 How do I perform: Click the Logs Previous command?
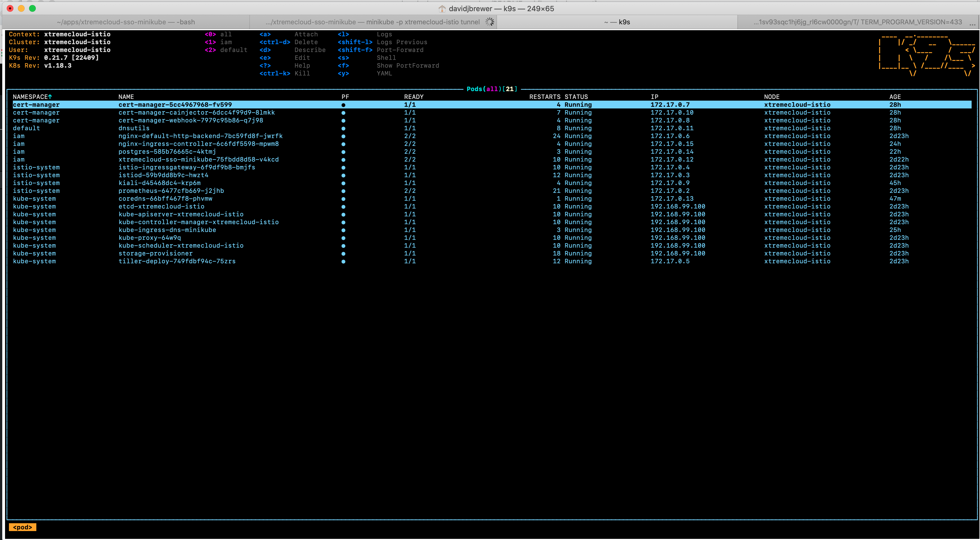(x=382, y=42)
